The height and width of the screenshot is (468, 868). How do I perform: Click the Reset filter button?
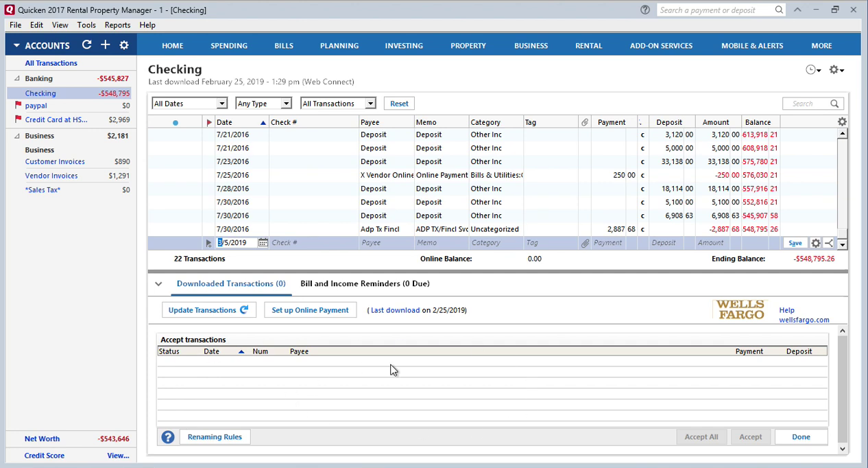[x=399, y=104]
